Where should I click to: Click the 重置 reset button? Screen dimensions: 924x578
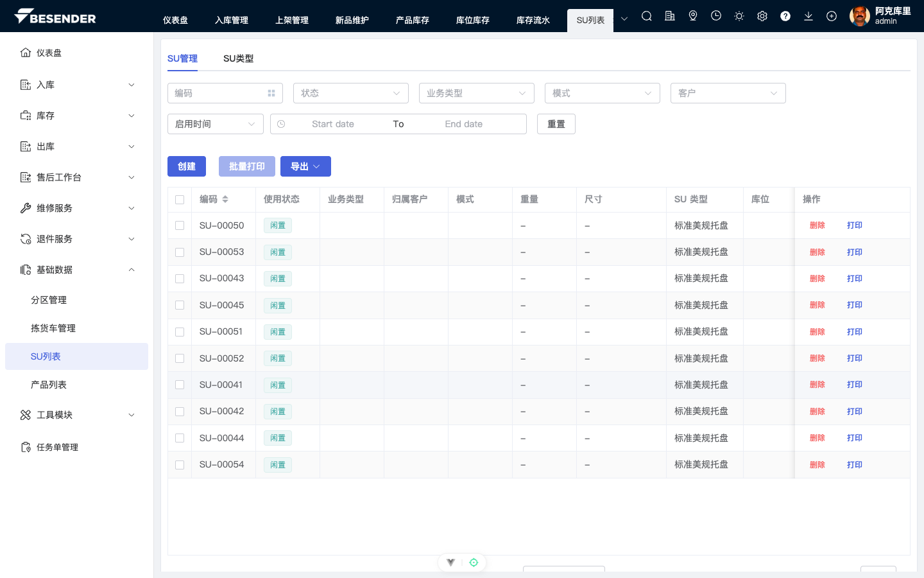click(x=556, y=124)
